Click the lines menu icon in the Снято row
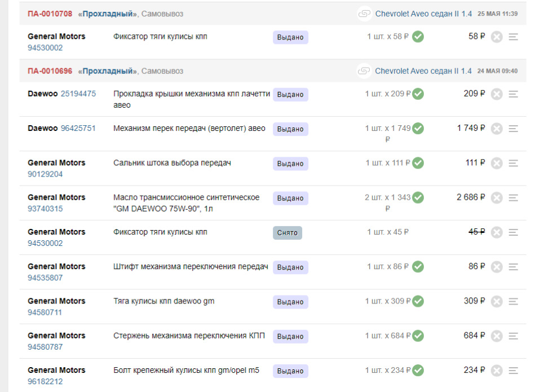 (513, 232)
